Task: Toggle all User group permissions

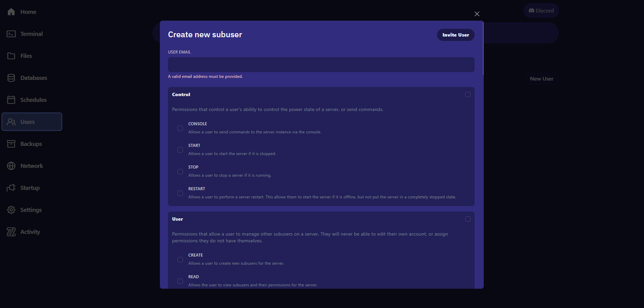Action: [x=468, y=219]
